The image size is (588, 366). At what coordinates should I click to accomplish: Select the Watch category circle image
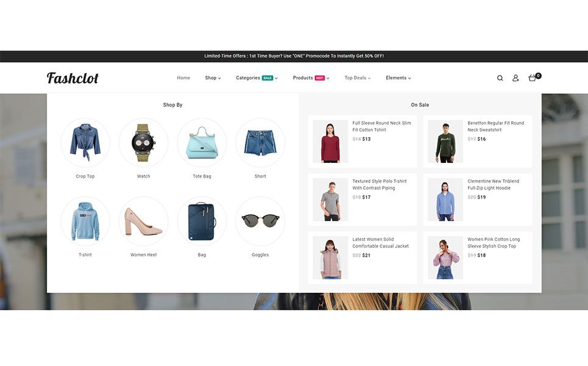tap(143, 143)
